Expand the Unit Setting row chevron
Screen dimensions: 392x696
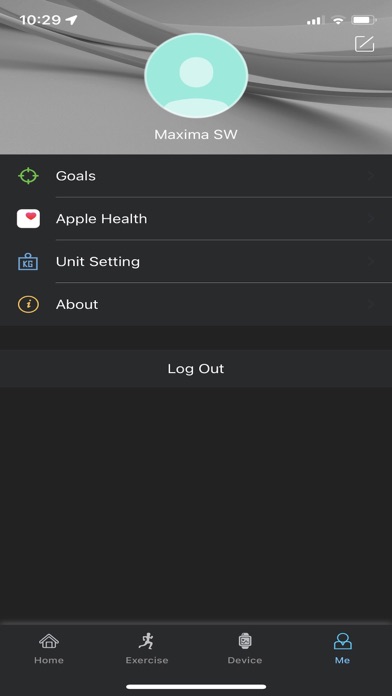coord(371,261)
